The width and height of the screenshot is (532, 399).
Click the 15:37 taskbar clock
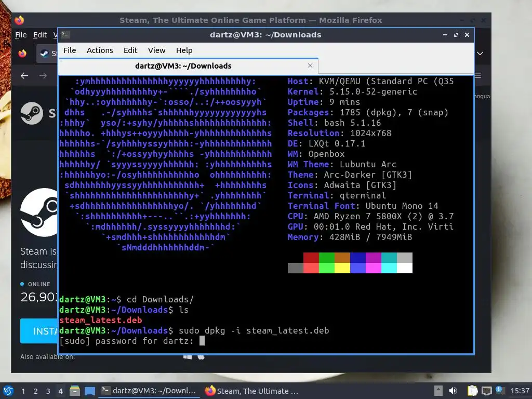520,391
